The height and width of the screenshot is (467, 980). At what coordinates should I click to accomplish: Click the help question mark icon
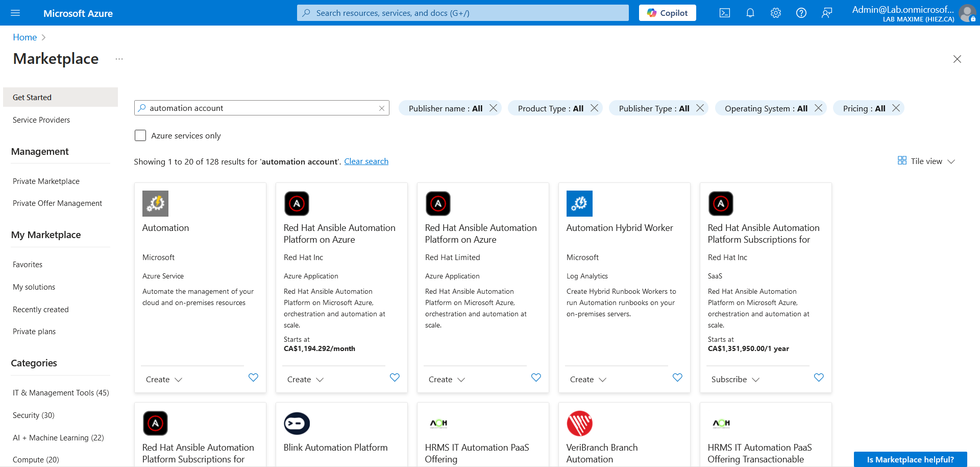(x=801, y=13)
